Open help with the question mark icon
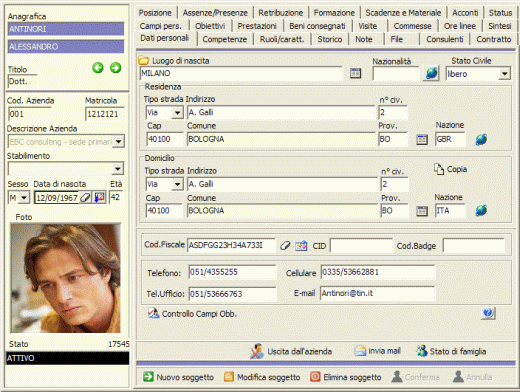Screen dimensions: 520x392 pyautogui.click(x=488, y=313)
